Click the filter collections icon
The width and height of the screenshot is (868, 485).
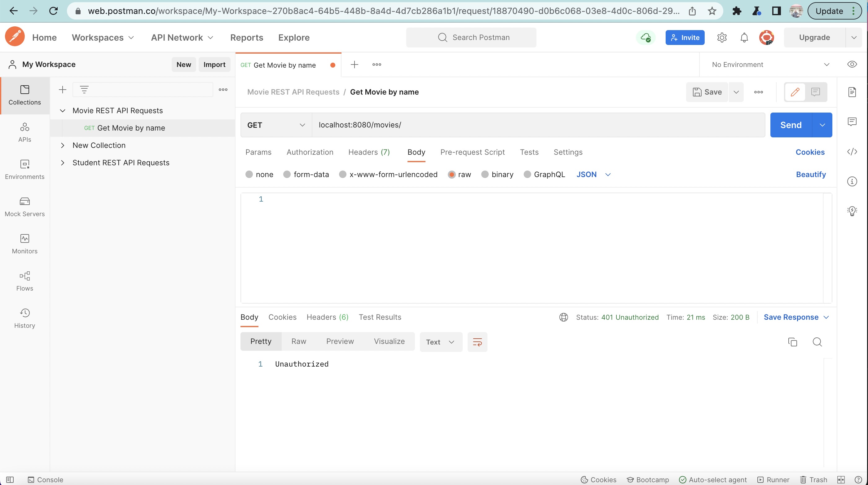point(84,89)
